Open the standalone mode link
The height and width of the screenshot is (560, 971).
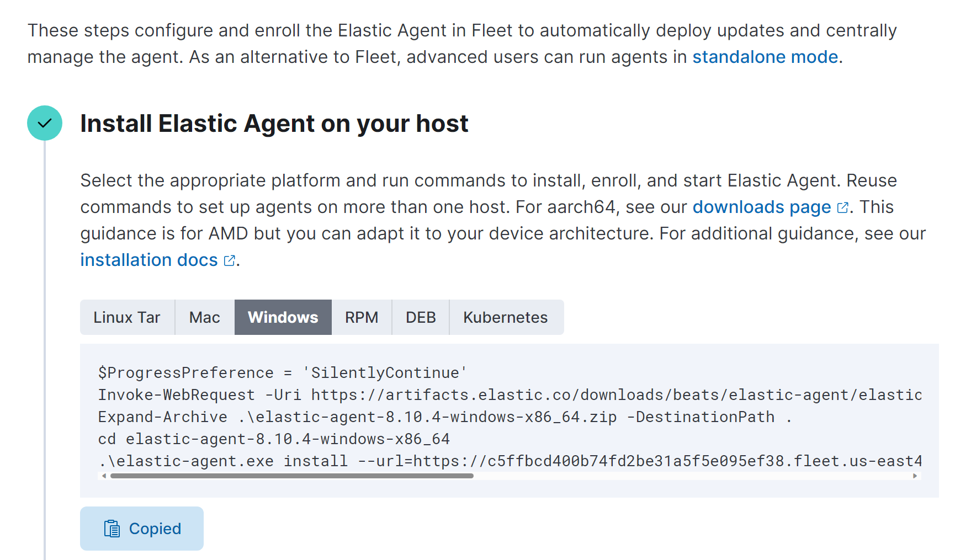point(765,57)
